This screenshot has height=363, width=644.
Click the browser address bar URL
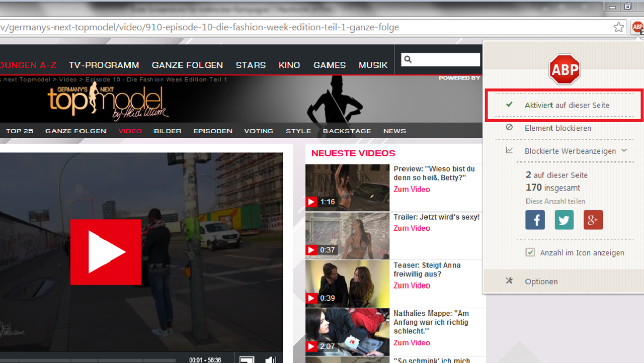point(199,27)
